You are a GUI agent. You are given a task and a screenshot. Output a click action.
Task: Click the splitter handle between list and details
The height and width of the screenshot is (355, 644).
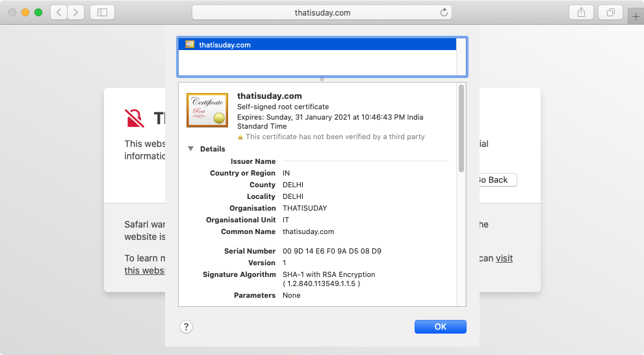tap(322, 79)
